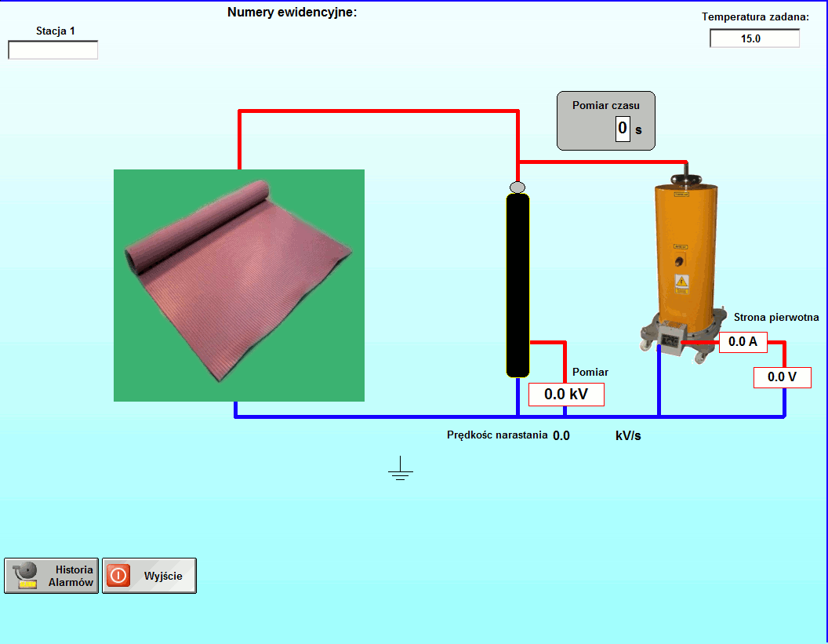Click the 0.0 kV measurement readout

pos(566,394)
